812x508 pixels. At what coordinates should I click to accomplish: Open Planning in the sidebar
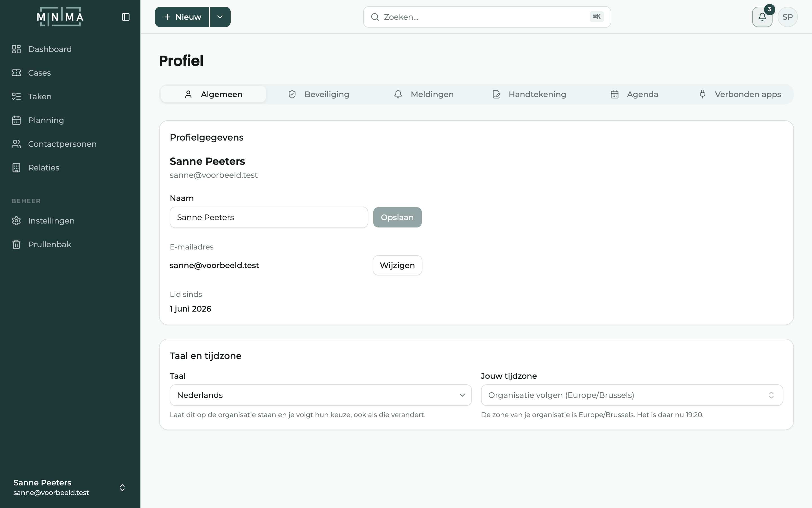pos(70,120)
